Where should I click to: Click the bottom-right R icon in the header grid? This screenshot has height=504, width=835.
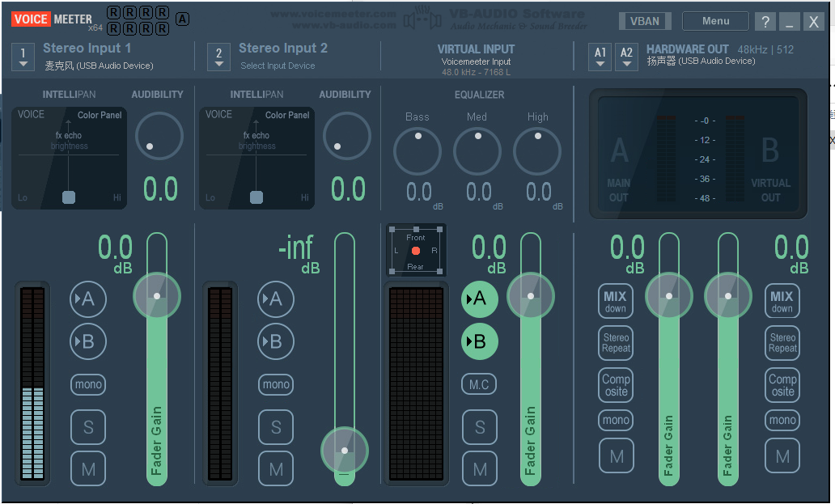tap(163, 28)
